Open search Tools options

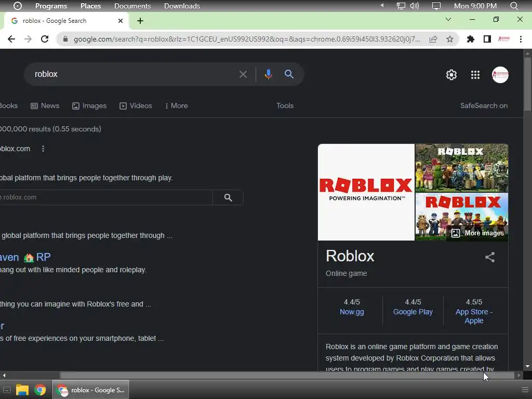click(285, 105)
